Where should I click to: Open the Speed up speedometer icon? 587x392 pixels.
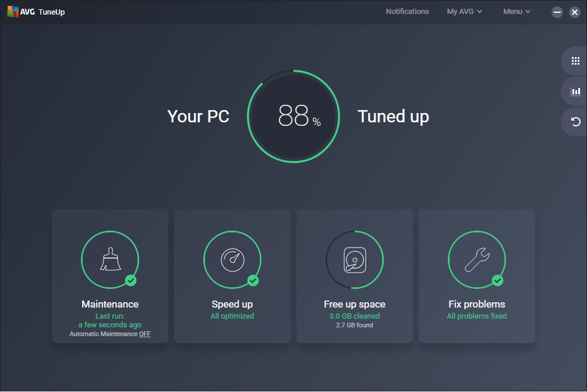tap(232, 259)
